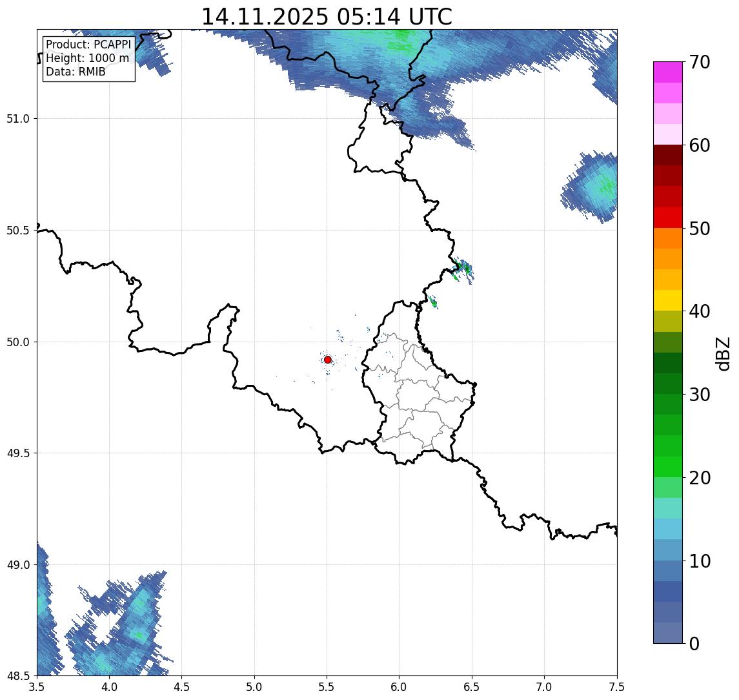This screenshot has height=700, width=739.
Task: Click the yellow colorbar swatch just above 40
Action: point(668,300)
